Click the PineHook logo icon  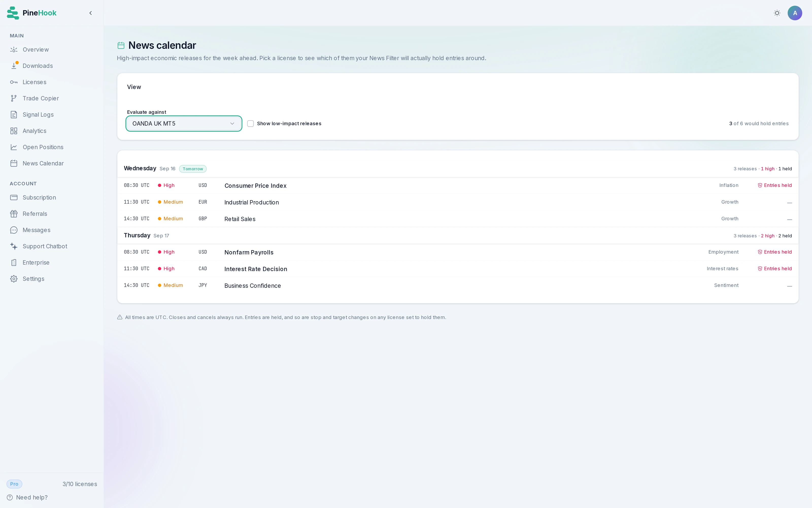[13, 13]
